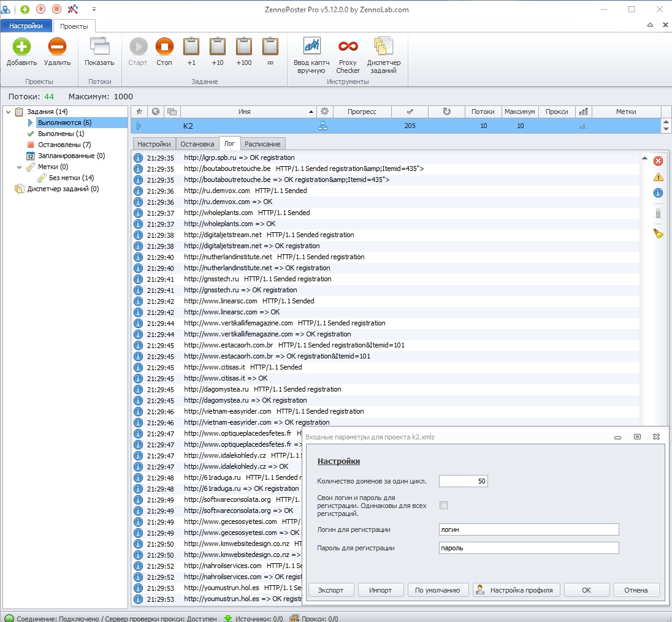The height and width of the screenshot is (622, 672).
Task: Click the network icon in the K2 row
Action: point(323,126)
